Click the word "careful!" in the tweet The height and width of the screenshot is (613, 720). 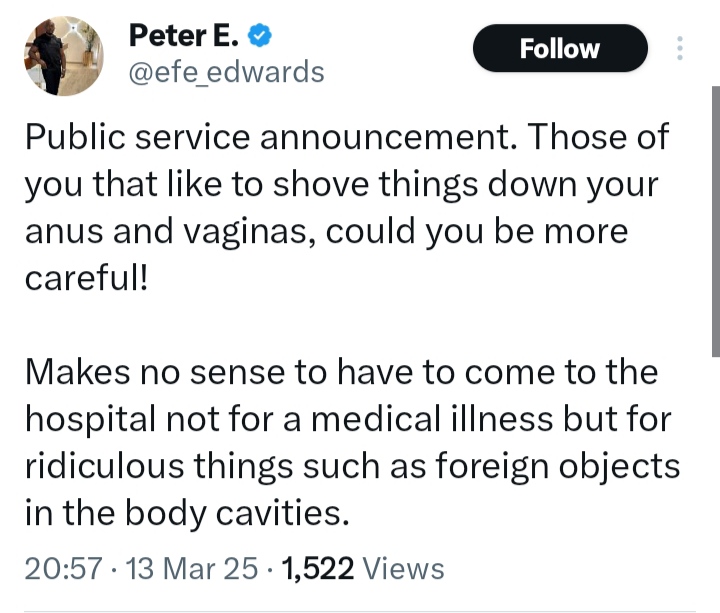pos(86,277)
